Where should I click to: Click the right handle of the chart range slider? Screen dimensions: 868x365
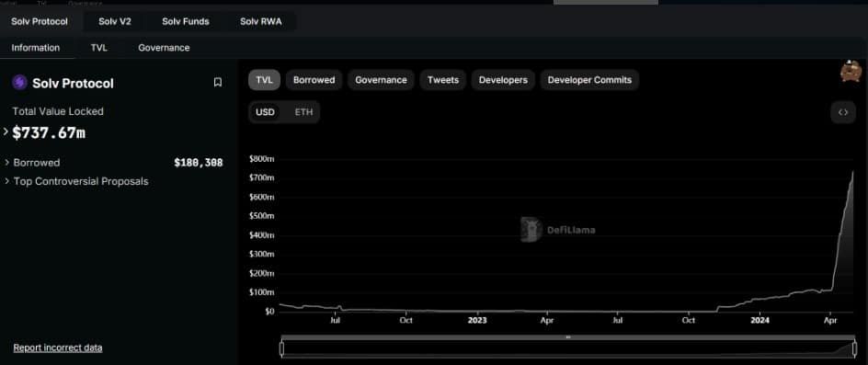[x=855, y=349]
